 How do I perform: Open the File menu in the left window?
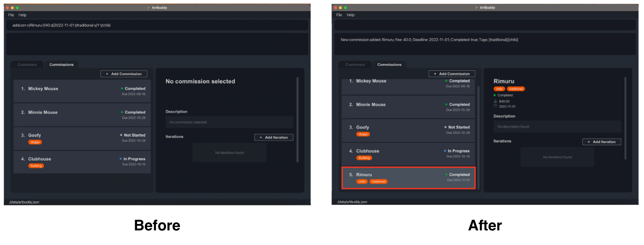11,15
